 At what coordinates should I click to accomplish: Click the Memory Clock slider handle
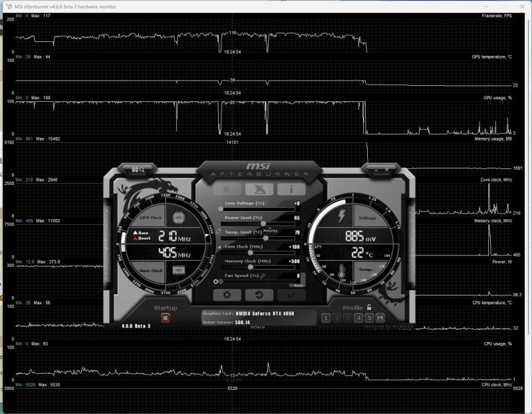tap(251, 268)
